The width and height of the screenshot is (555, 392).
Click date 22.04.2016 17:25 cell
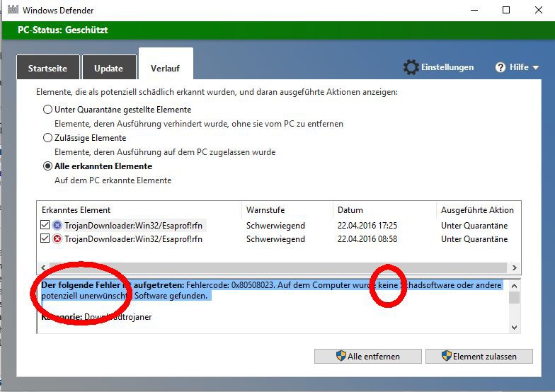tap(367, 225)
